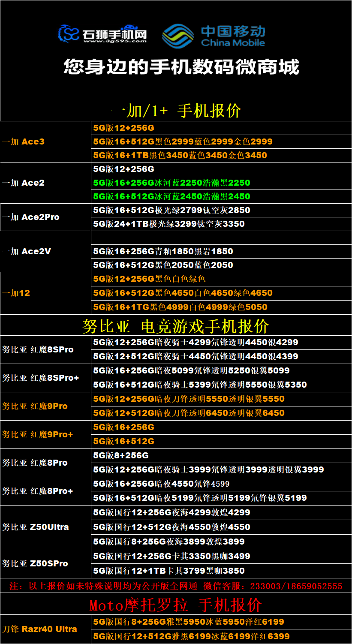Click Ace2 16+256G 冰河蓝2250 row
Image resolution: width=352 pixels, height=644 pixels.
pyautogui.click(x=222, y=183)
